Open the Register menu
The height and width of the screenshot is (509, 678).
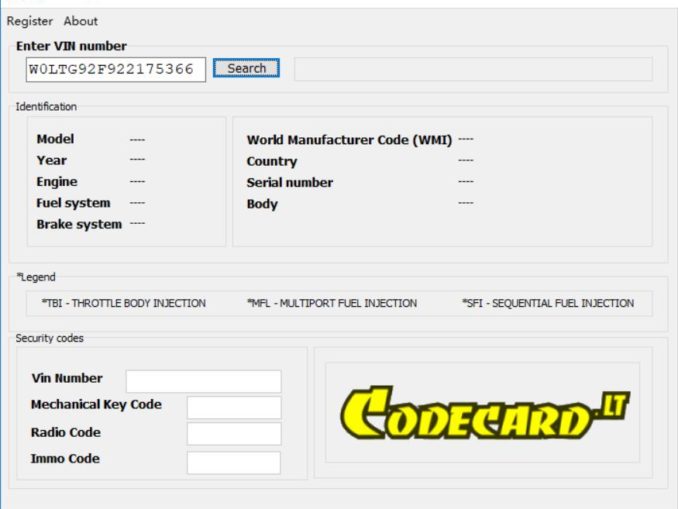click(30, 21)
